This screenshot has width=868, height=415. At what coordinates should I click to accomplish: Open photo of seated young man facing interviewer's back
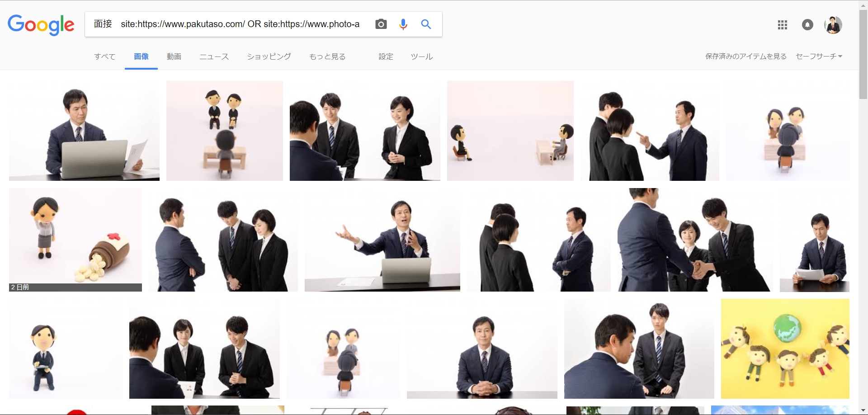click(639, 349)
